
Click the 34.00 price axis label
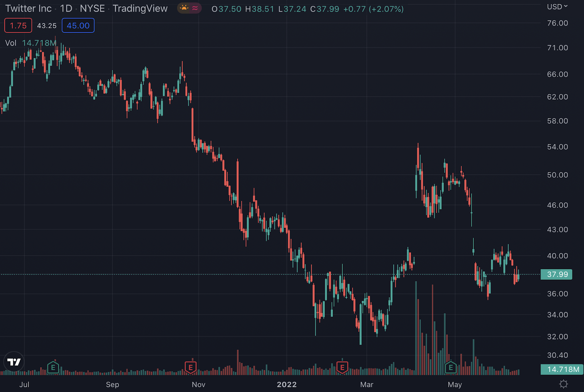pyautogui.click(x=557, y=315)
